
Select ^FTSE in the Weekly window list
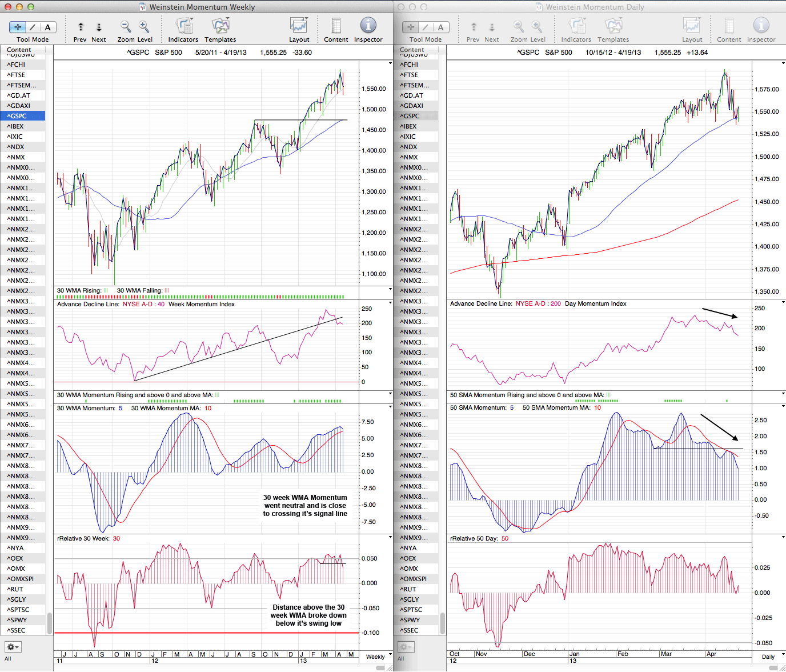pos(23,75)
